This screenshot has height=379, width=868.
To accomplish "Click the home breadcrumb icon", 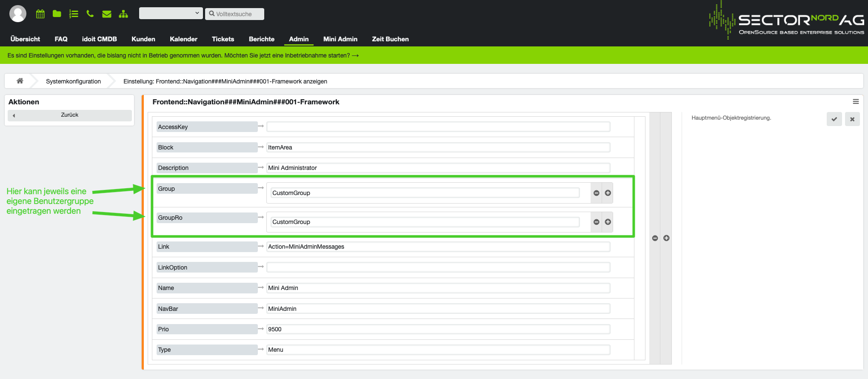I will click(20, 81).
